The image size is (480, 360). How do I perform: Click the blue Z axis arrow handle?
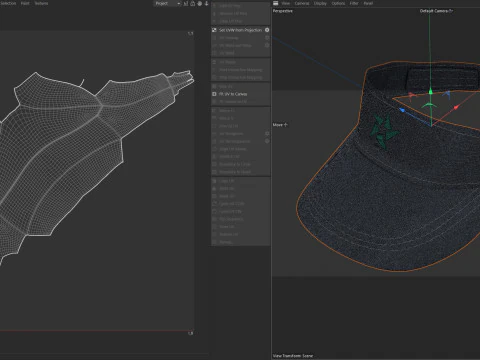tap(402, 110)
